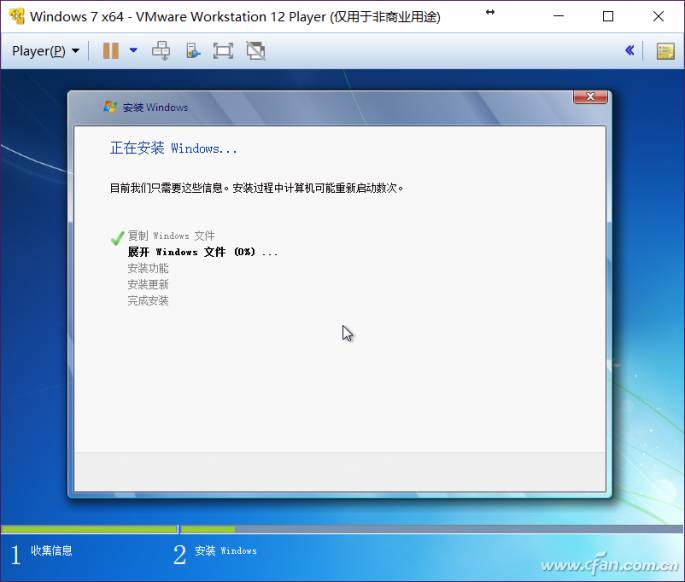Expand the power options dropdown arrow
This screenshot has height=582, width=685.
[134, 51]
